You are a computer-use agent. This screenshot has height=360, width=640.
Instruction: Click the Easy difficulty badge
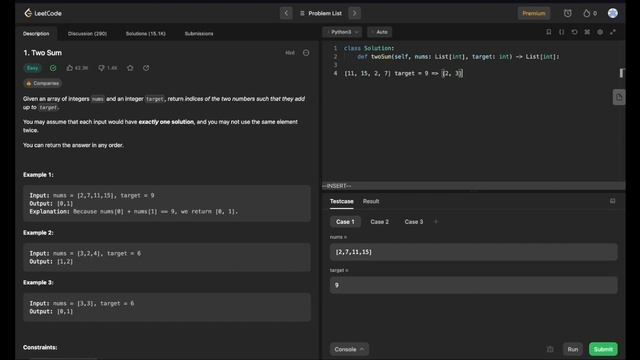pyautogui.click(x=33, y=68)
